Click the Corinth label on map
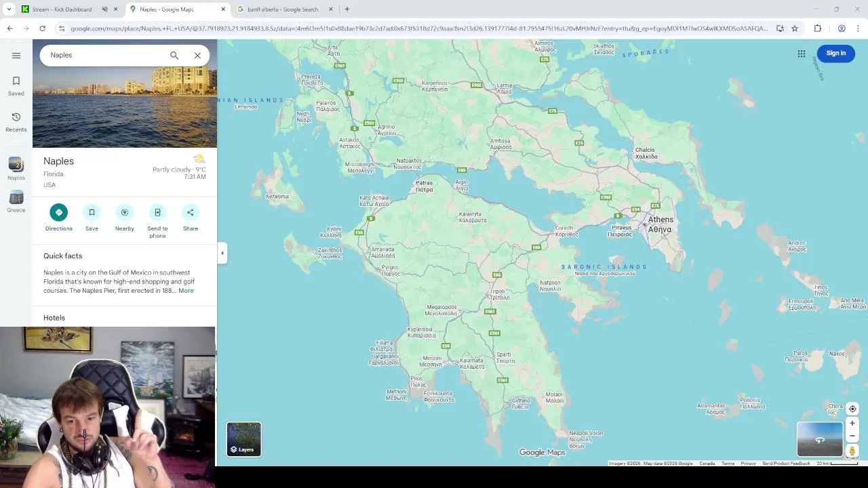Viewport: 868px width, 488px height. coord(566,231)
